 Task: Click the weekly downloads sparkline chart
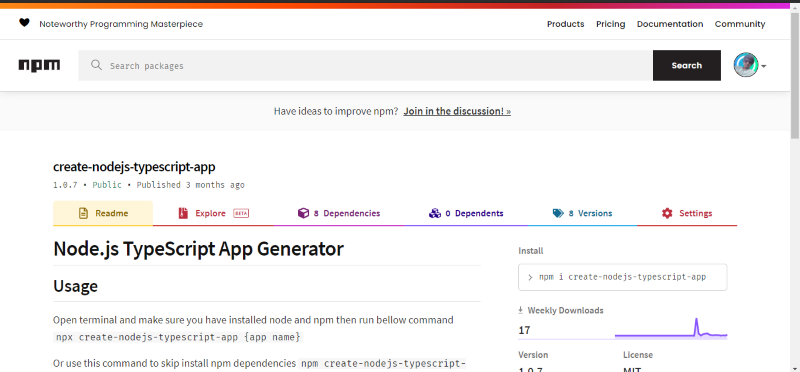coord(671,328)
